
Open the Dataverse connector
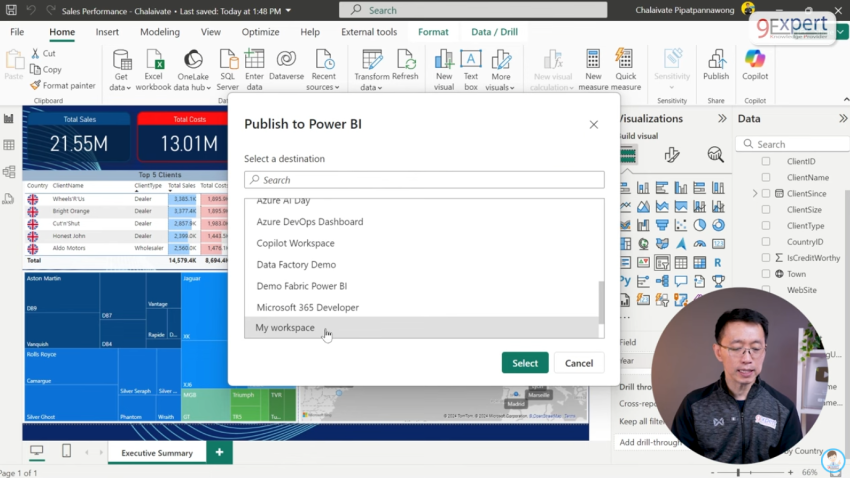286,65
